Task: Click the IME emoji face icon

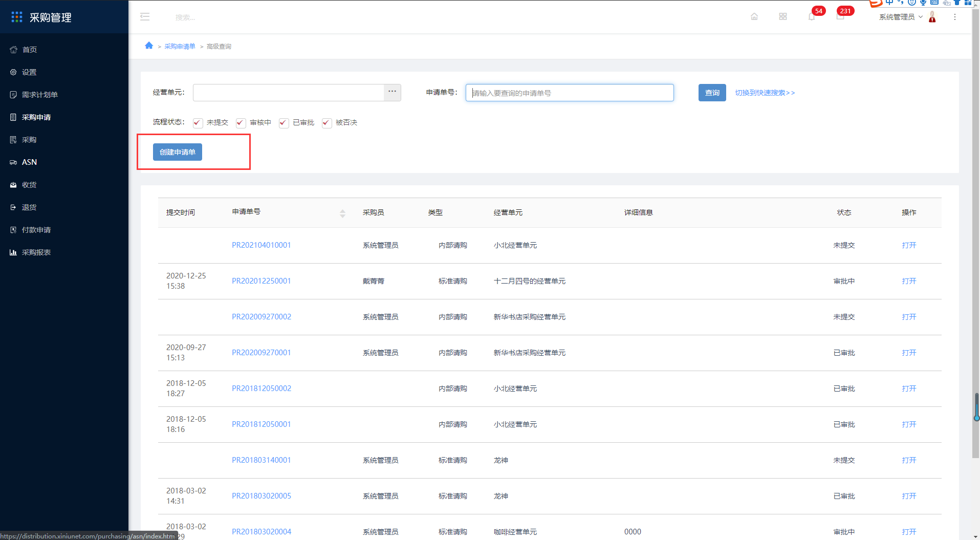Action: 912,3
